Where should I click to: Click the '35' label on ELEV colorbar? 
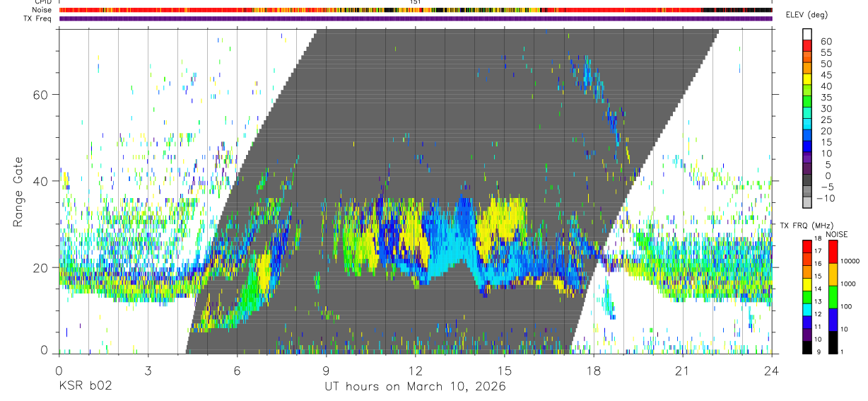[826, 98]
